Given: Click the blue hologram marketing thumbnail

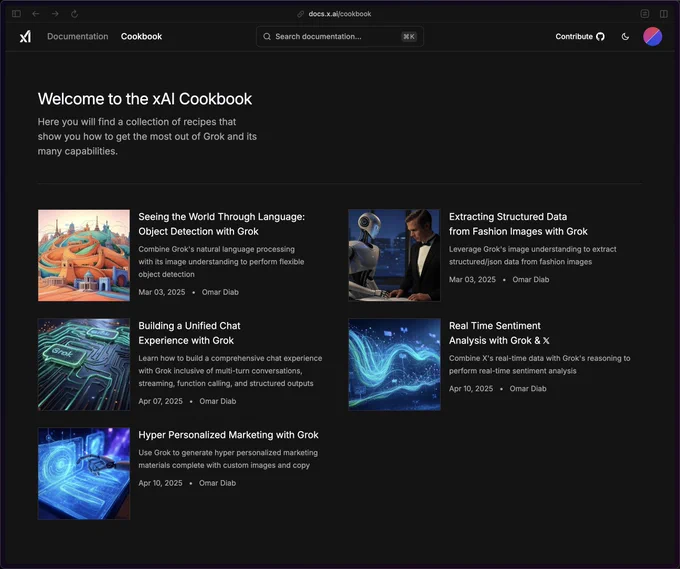Looking at the screenshot, I should coord(84,474).
